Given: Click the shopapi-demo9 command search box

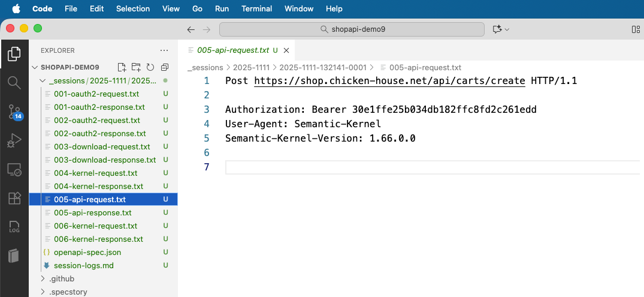Looking at the screenshot, I should pyautogui.click(x=352, y=29).
